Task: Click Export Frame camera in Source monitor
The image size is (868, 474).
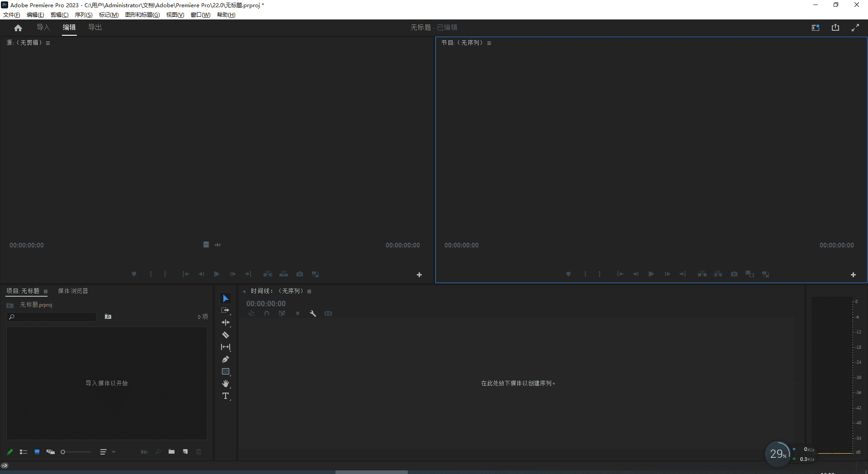Action: pos(300,274)
